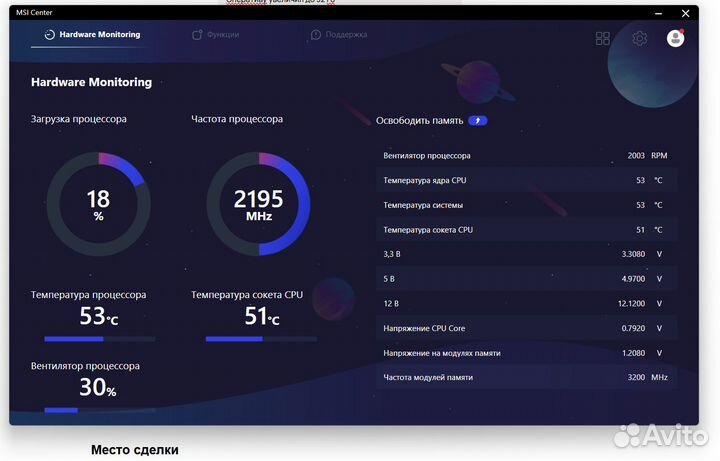Click the CPU temperature 53°C bar

93,339
